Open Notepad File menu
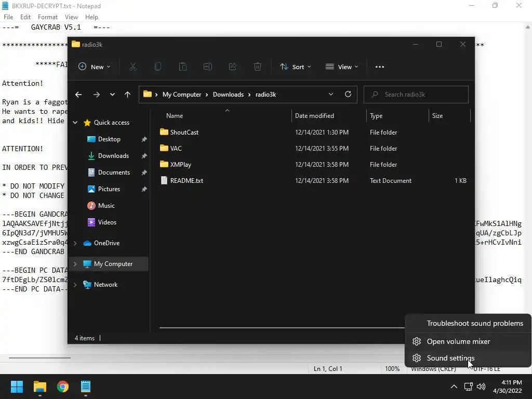532x399 pixels. coord(8,17)
